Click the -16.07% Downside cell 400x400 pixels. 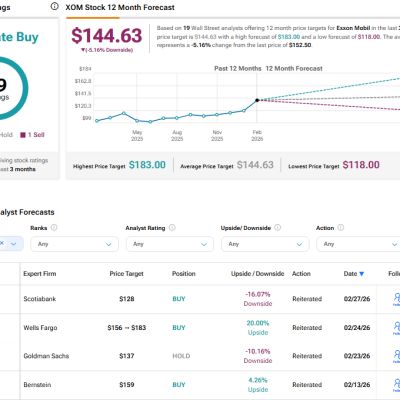click(258, 299)
